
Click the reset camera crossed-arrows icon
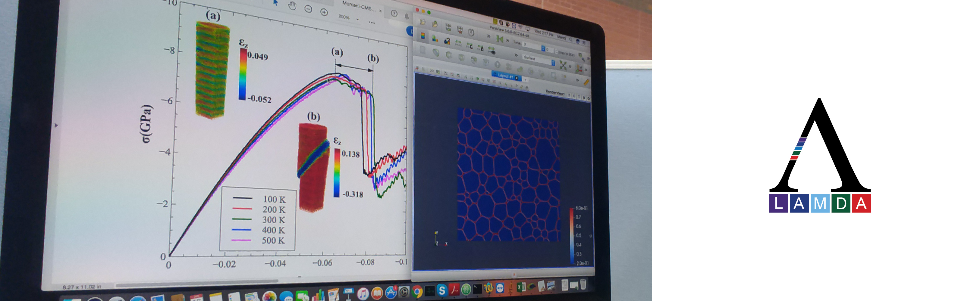[564, 65]
